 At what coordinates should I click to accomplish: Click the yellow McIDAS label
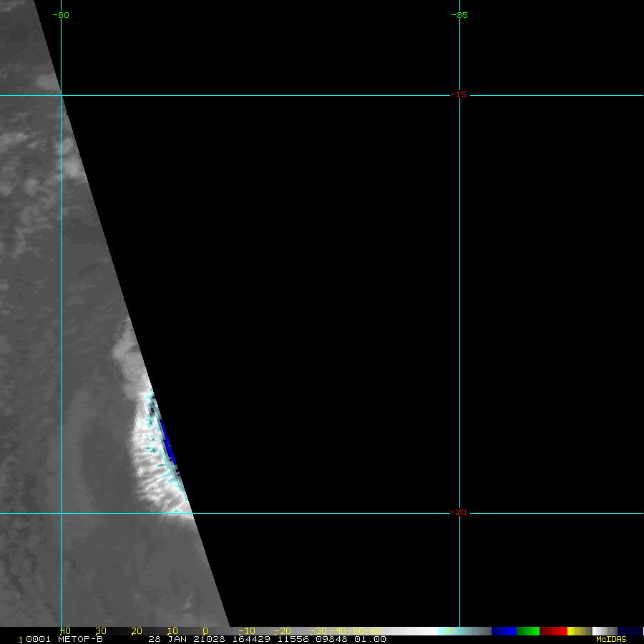[611, 639]
